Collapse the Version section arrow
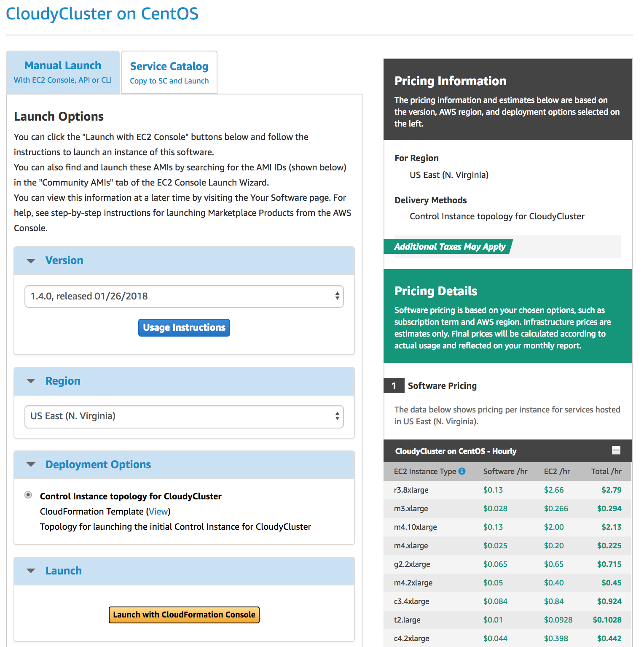Viewport: 644px width, 647px height. pyautogui.click(x=31, y=261)
